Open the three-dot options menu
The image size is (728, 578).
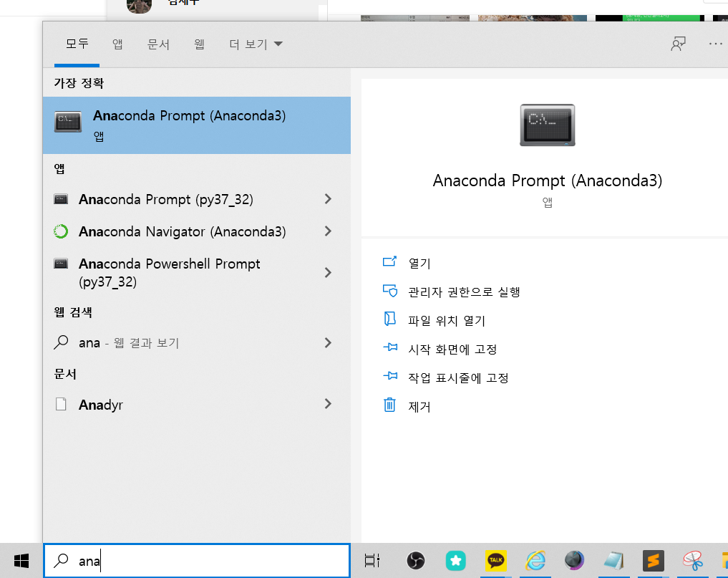point(715,44)
